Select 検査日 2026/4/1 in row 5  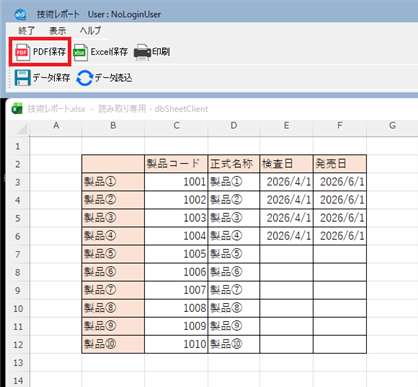click(286, 218)
